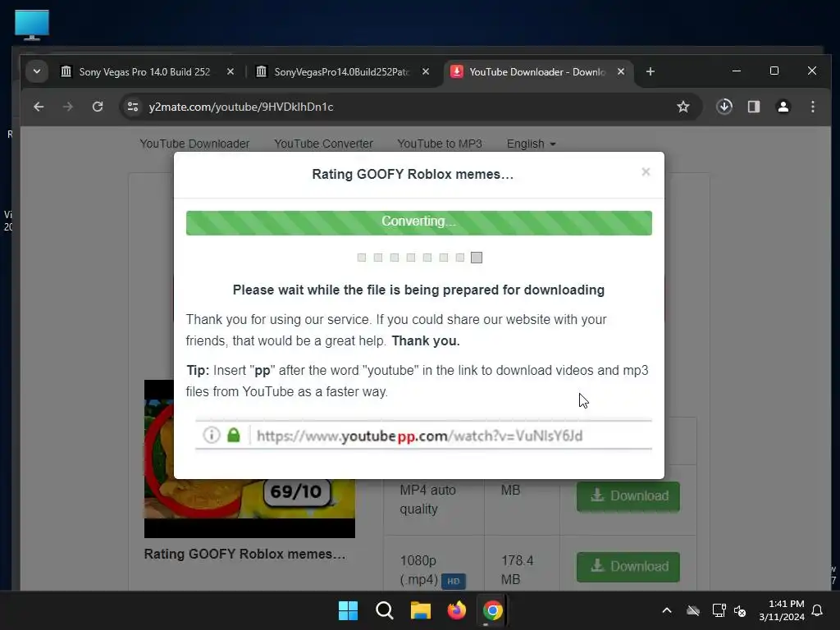840x630 pixels.
Task: Open the Chrome profile icon
Action: tap(783, 107)
